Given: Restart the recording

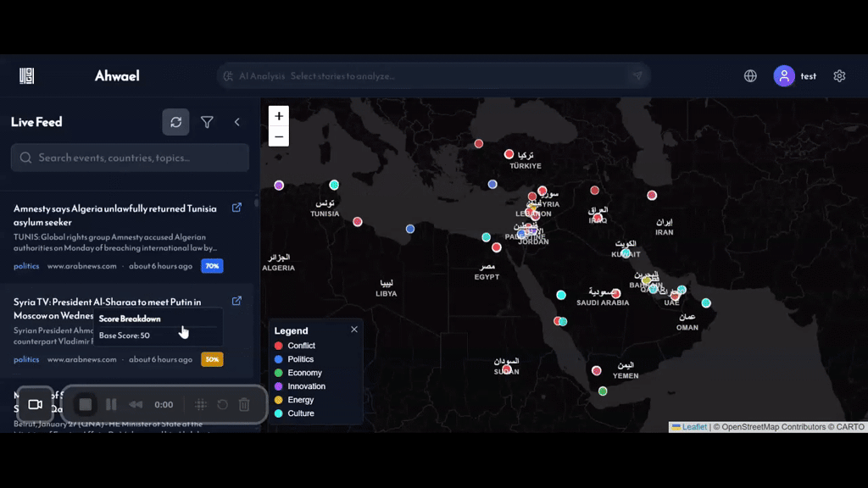Looking at the screenshot, I should pyautogui.click(x=223, y=404).
